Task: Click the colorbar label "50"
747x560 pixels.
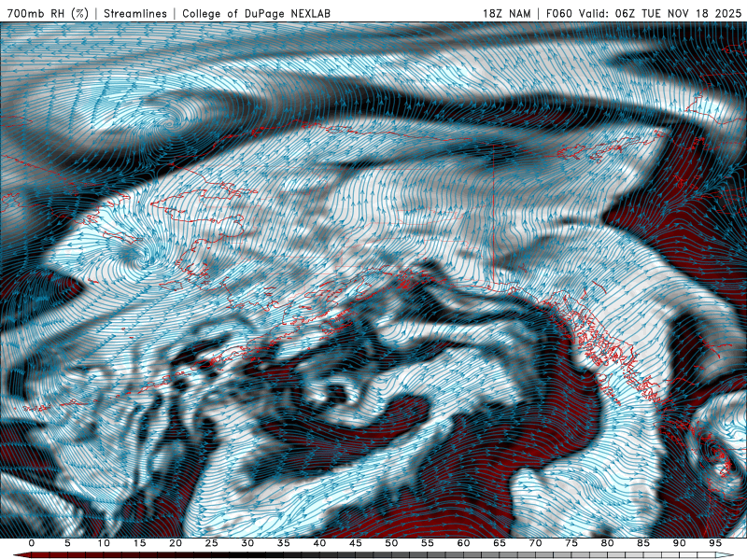Action: point(391,543)
